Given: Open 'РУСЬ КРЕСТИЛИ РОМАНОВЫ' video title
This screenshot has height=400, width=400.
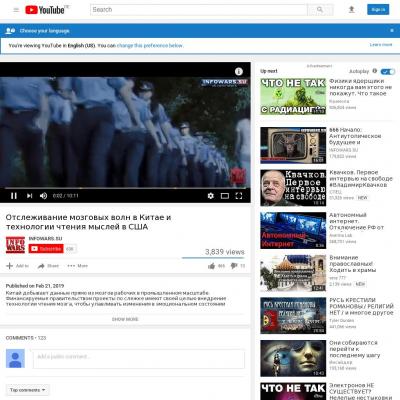Looking at the screenshot, I should (x=361, y=306).
